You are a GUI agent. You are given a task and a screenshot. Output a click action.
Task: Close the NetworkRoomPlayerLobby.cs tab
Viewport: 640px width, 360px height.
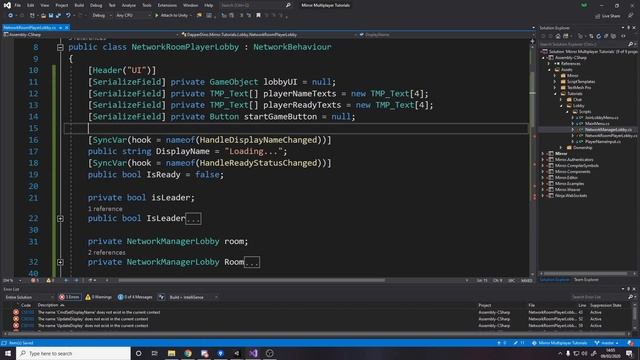pyautogui.click(x=67, y=27)
